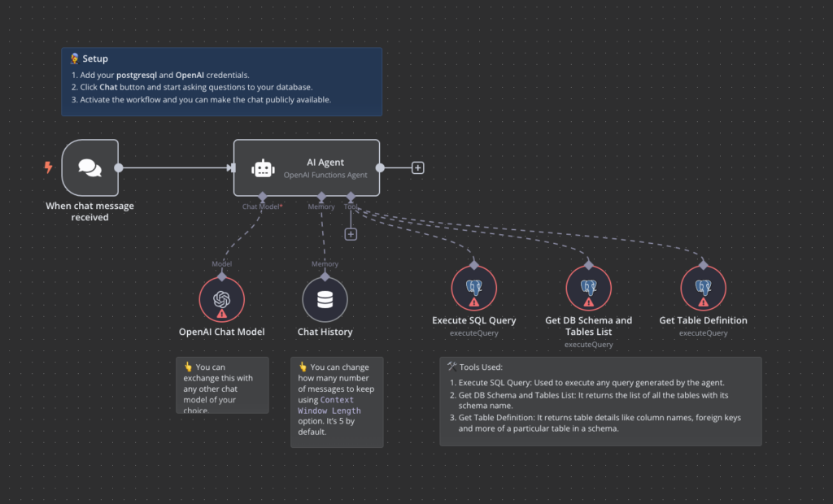Add a node after AI Agent output
This screenshot has height=504, width=833.
(x=417, y=168)
